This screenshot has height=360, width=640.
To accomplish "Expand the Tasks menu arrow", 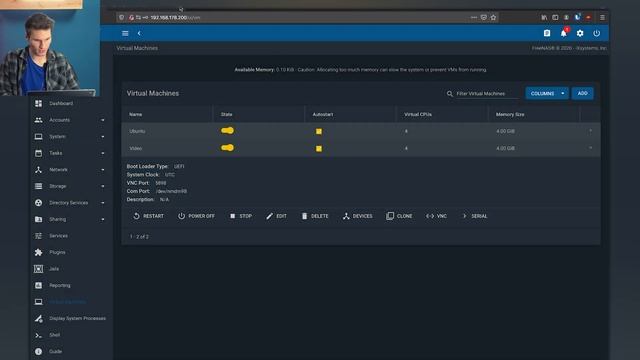I will click(x=103, y=153).
